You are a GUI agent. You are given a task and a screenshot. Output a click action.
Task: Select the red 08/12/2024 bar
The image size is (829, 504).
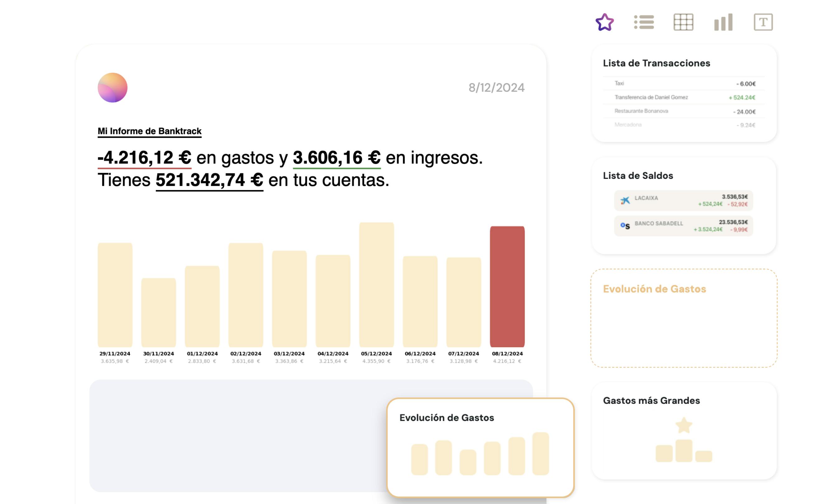(507, 287)
